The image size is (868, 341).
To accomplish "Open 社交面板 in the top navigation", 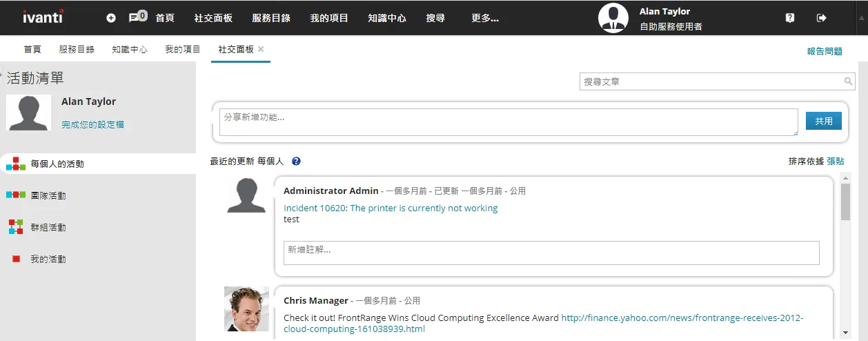I will (x=213, y=18).
